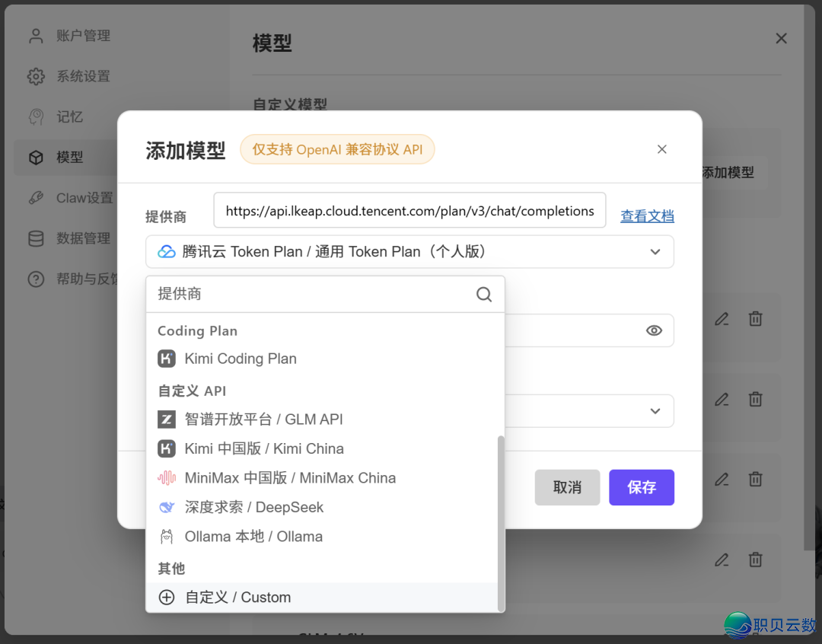
Task: Expand the model selection dropdown below the key field
Action: click(x=655, y=411)
